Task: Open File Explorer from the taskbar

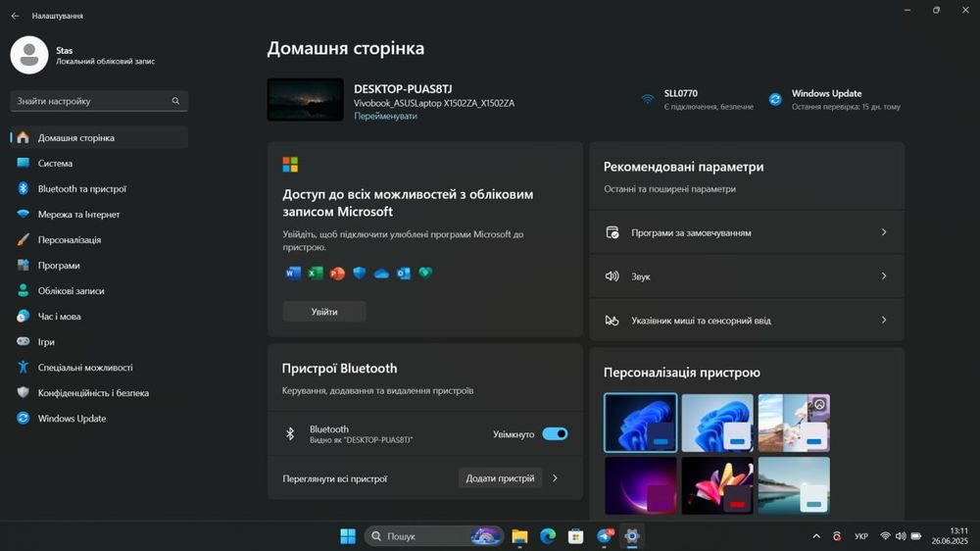Action: (x=519, y=536)
